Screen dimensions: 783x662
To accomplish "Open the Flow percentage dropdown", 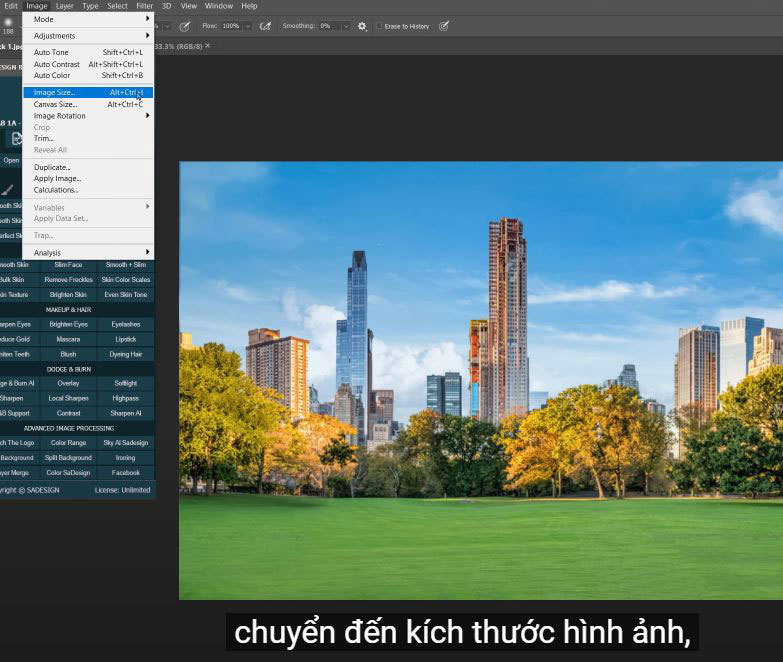I will pos(248,26).
